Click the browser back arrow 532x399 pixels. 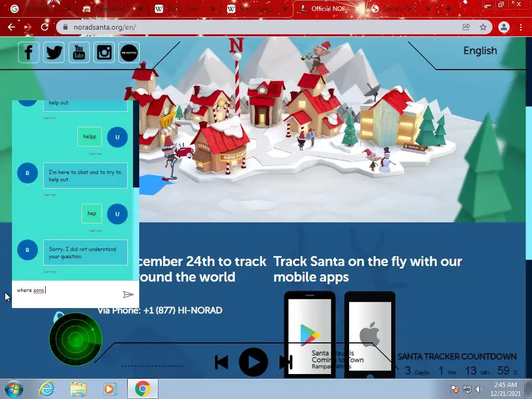[11, 27]
